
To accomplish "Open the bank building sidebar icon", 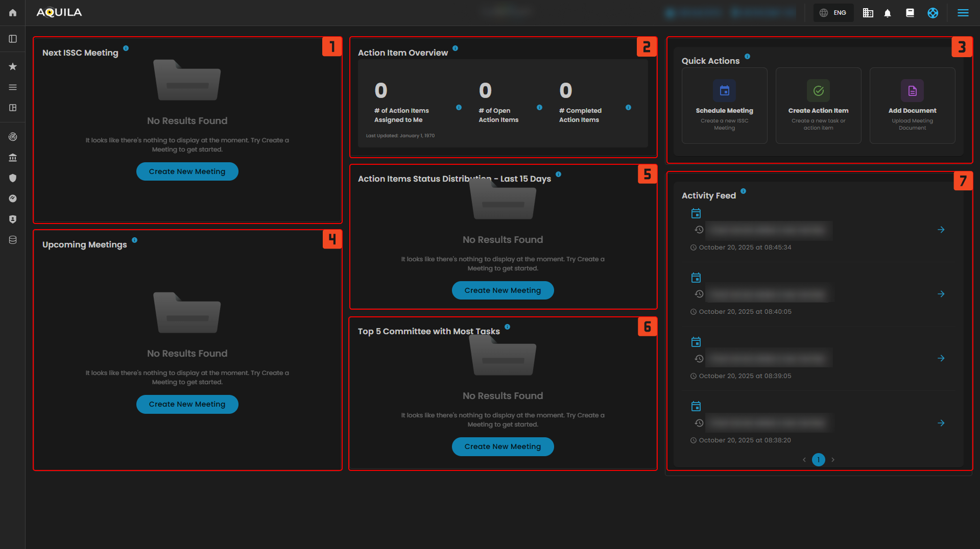I will [13, 158].
